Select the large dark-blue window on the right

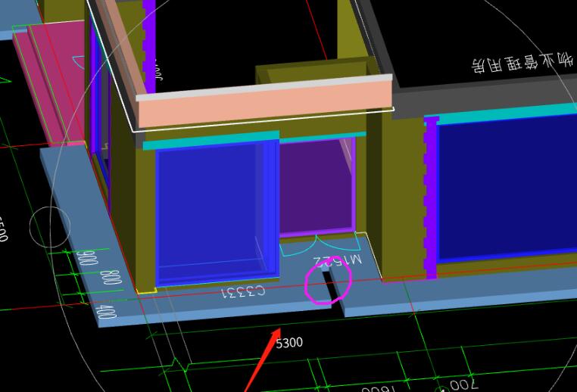click(507, 188)
